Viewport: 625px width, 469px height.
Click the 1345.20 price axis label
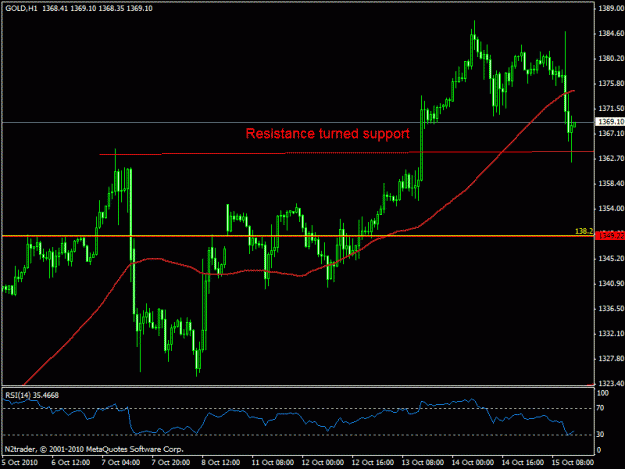pyautogui.click(x=611, y=259)
